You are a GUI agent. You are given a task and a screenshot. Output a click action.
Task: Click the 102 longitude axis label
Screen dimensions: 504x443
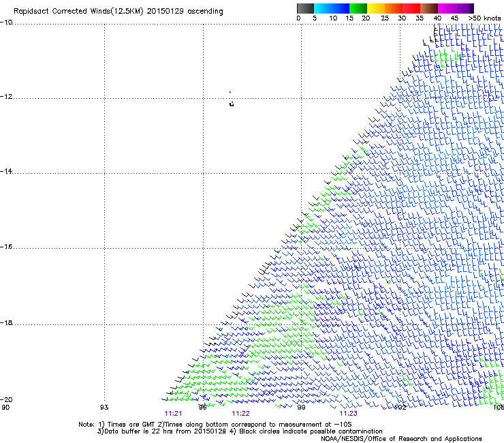click(x=400, y=408)
